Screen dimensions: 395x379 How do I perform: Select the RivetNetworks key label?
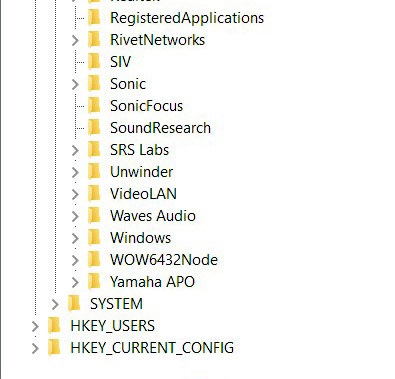[x=157, y=40]
